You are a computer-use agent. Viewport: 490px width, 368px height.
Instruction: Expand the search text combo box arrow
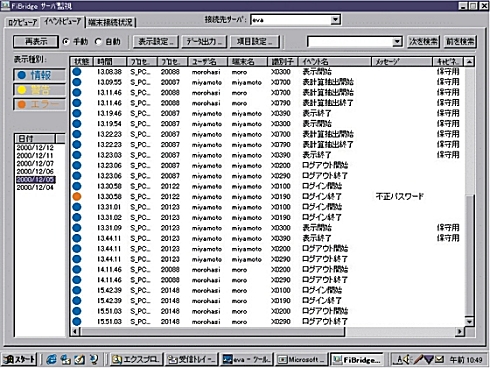pyautogui.click(x=397, y=42)
